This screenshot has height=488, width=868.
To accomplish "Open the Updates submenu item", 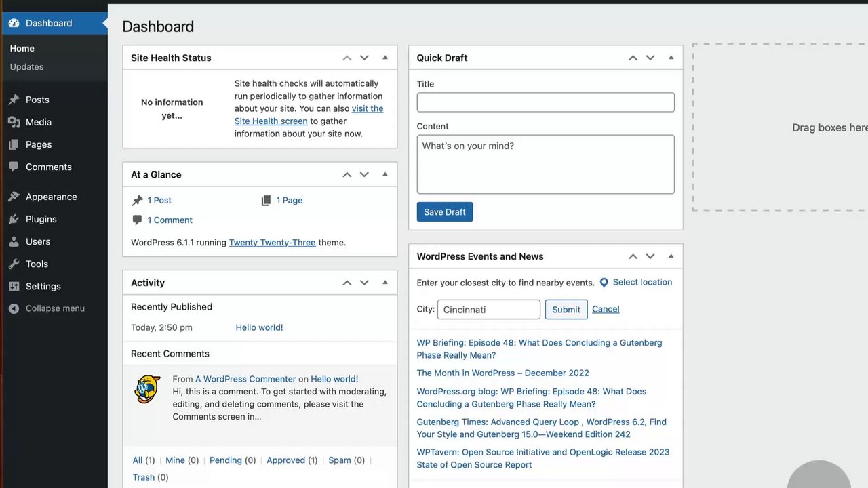I will tap(26, 67).
